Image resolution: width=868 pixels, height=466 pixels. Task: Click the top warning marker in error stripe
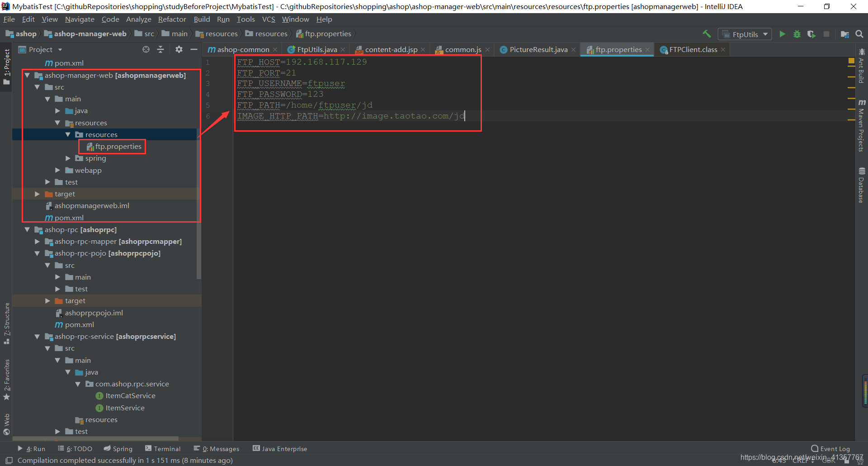click(x=851, y=67)
